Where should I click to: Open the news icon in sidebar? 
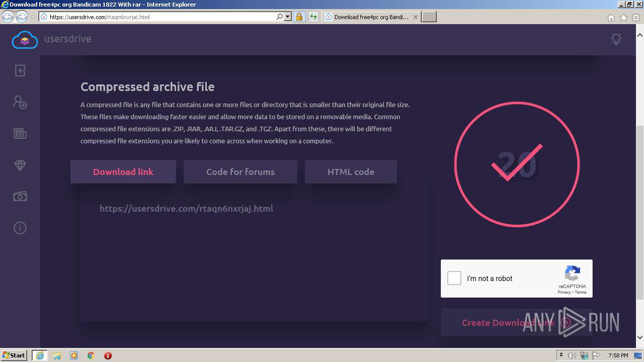[20, 134]
